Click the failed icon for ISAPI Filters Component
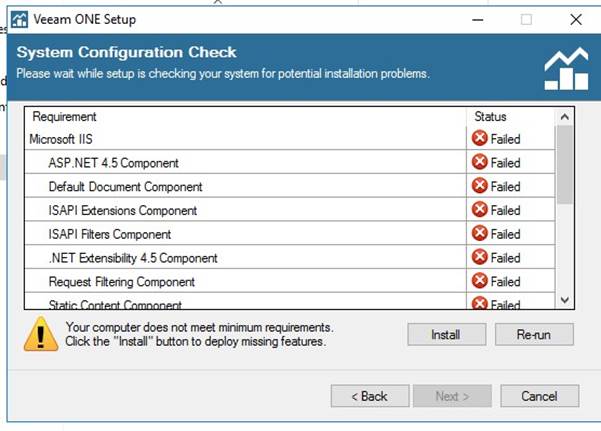 [x=479, y=234]
